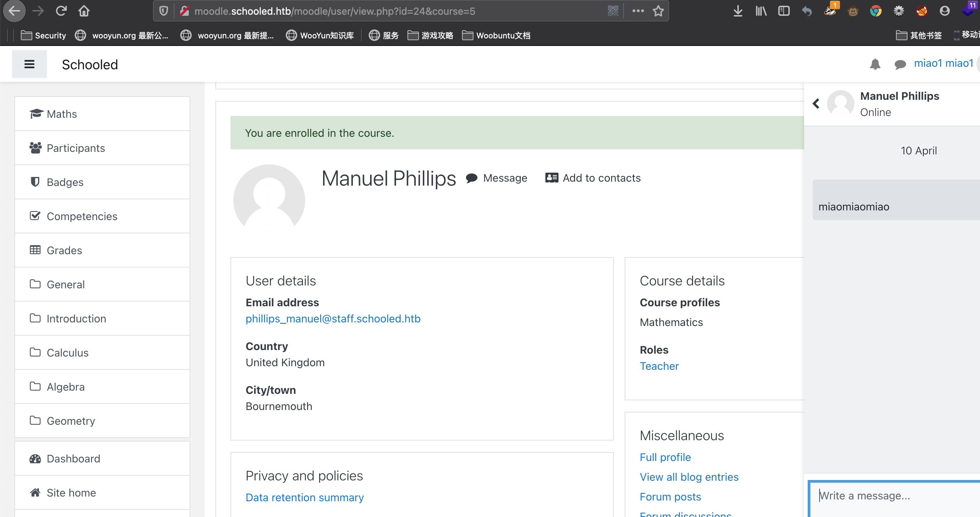Click Manuel Phillips large profile avatar
The width and height of the screenshot is (980, 517).
[x=269, y=200]
